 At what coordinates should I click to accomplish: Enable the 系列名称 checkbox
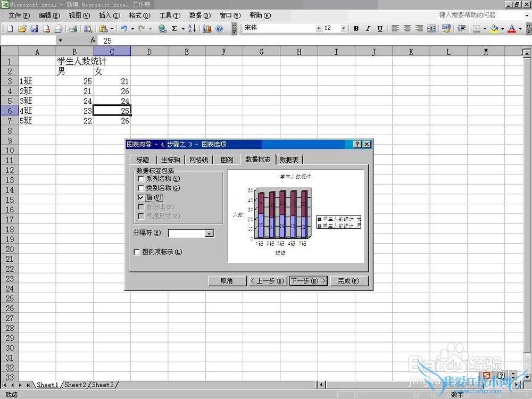coord(141,179)
